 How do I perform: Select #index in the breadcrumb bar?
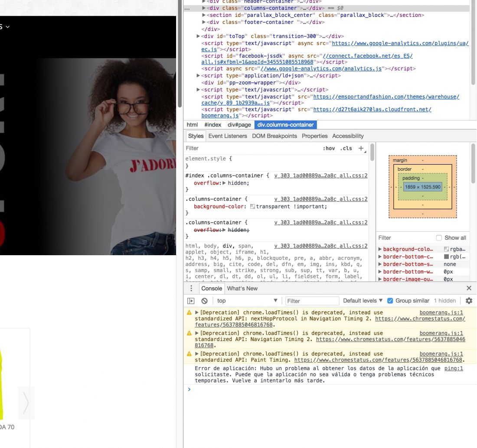pyautogui.click(x=212, y=125)
